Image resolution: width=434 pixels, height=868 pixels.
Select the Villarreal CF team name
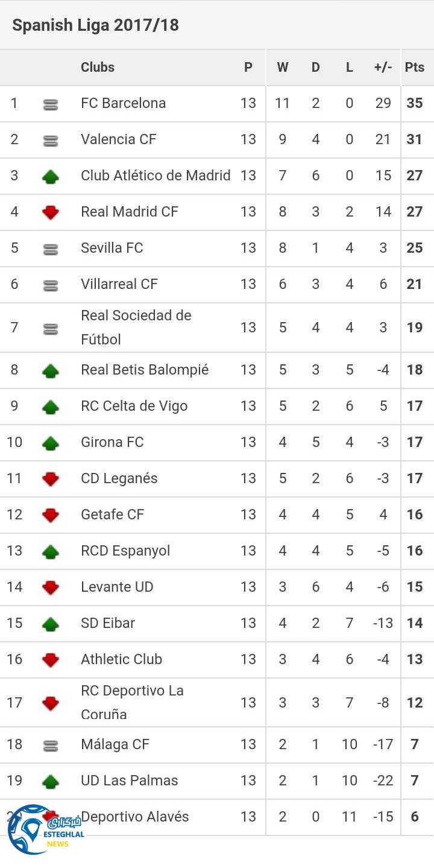(119, 284)
